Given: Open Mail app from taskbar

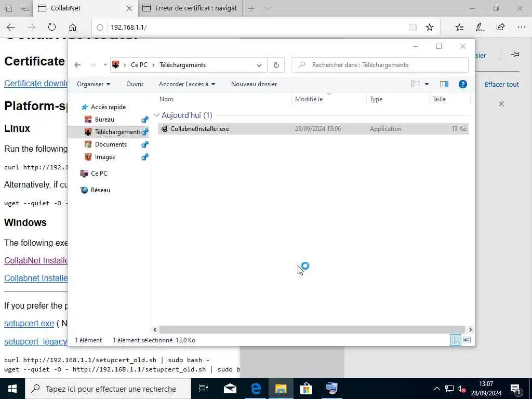Looking at the screenshot, I should [230, 389].
